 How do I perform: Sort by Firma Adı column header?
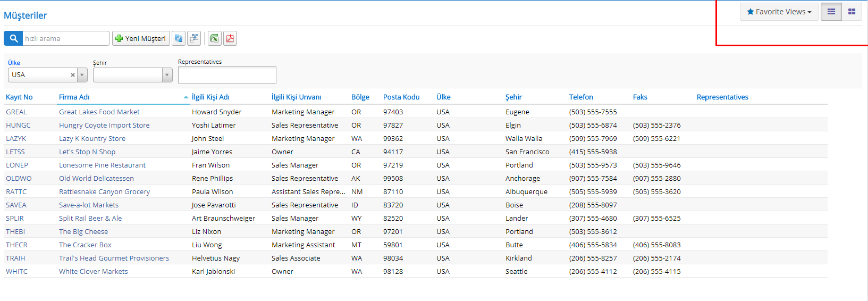click(74, 97)
